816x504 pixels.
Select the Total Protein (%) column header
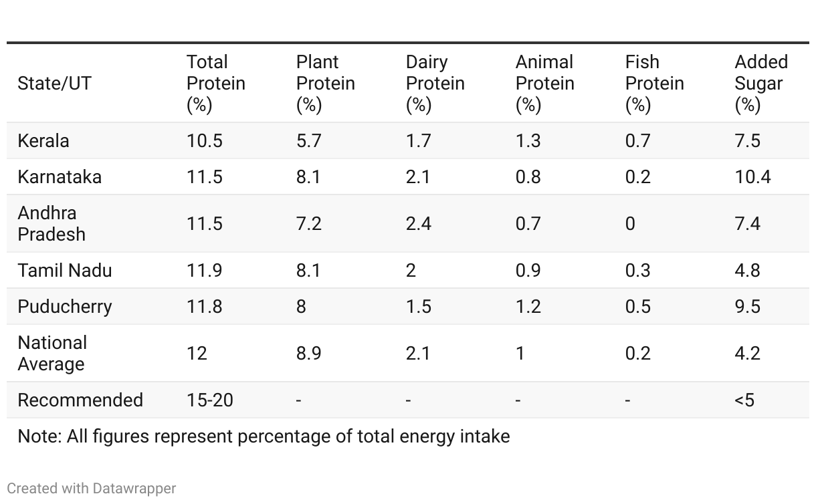[216, 84]
